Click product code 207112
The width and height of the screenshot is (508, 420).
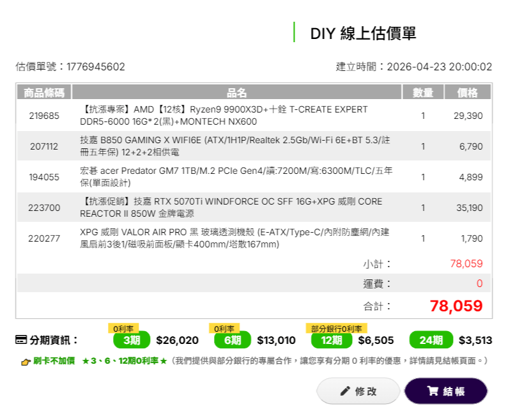coord(44,146)
